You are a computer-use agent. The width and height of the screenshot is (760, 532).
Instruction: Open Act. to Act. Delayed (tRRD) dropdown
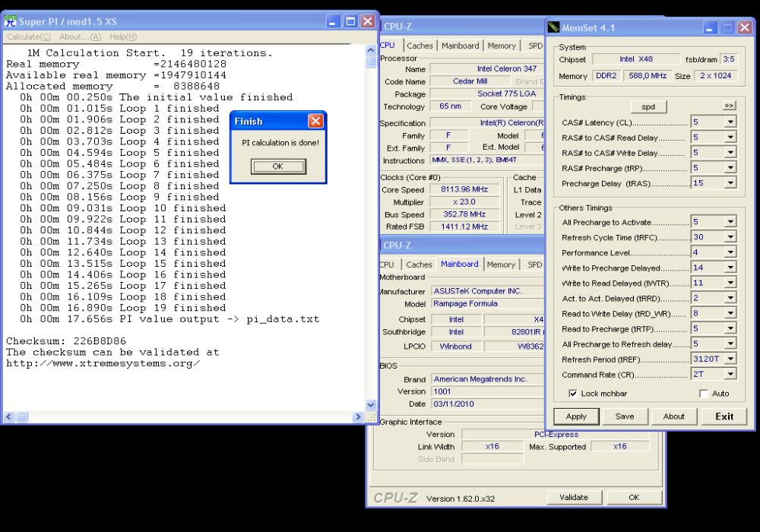point(730,298)
